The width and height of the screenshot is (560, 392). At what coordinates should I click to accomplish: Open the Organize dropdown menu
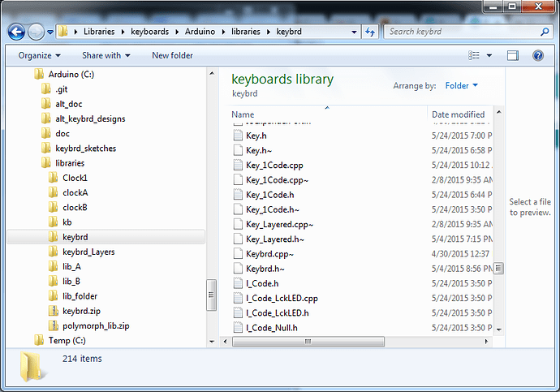[x=39, y=55]
